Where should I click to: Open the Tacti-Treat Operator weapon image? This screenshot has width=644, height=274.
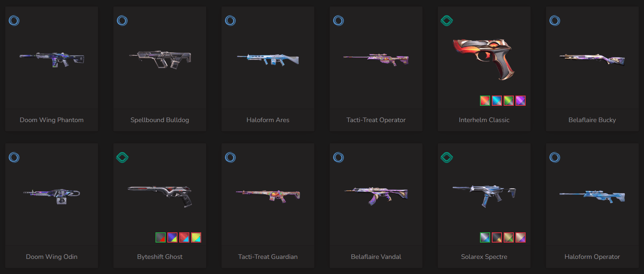tap(376, 60)
